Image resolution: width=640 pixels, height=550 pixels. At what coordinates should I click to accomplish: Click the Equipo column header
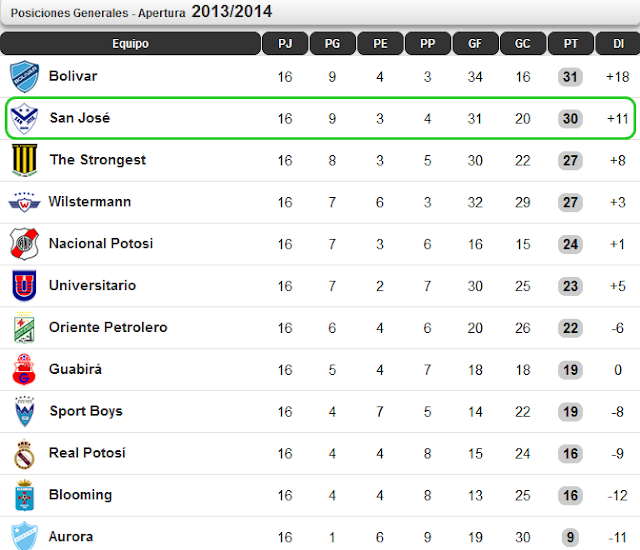click(x=130, y=43)
